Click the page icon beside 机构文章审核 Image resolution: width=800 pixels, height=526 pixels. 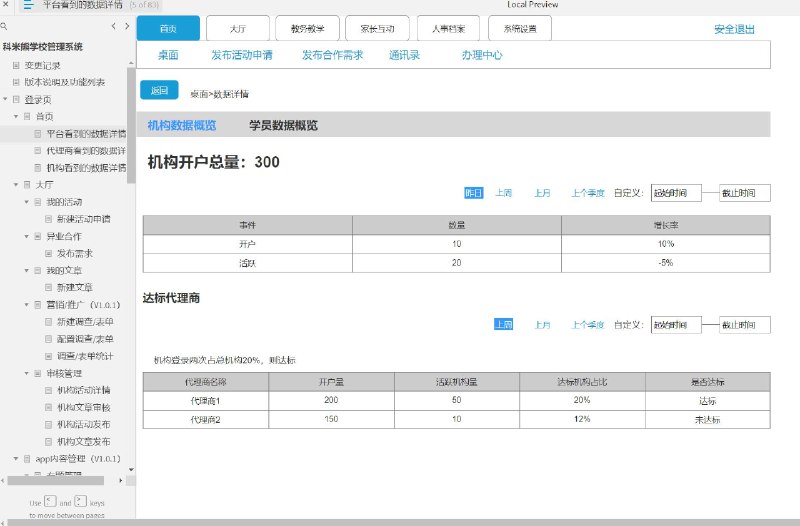(x=48, y=407)
